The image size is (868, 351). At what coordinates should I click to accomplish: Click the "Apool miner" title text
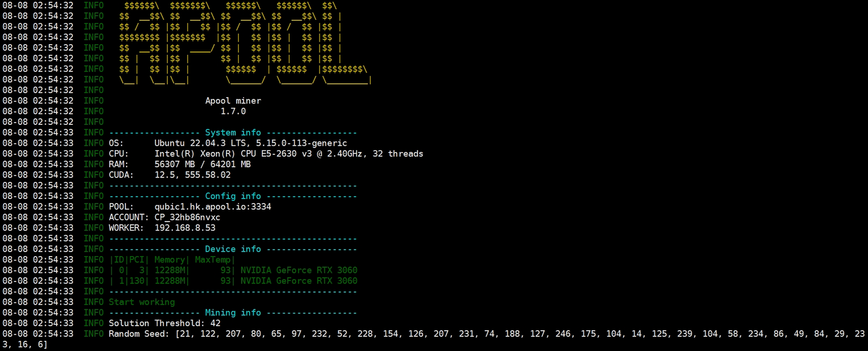pyautogui.click(x=233, y=101)
